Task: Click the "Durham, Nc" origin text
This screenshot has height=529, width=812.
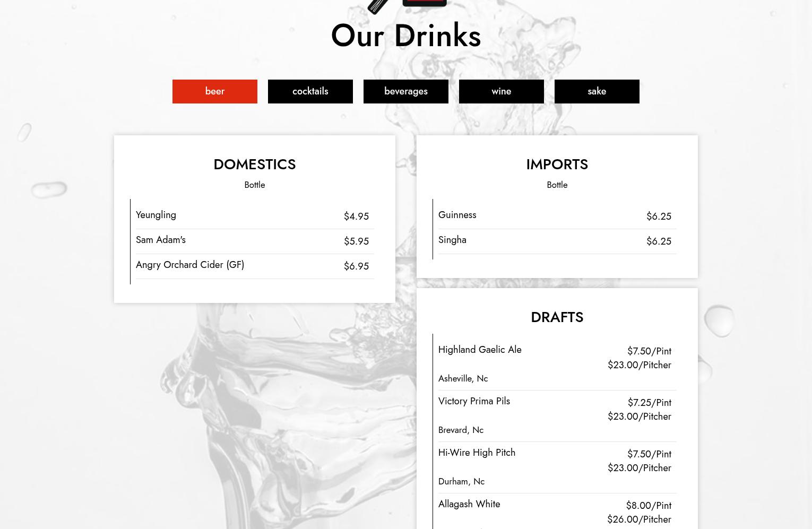Action: (x=461, y=481)
